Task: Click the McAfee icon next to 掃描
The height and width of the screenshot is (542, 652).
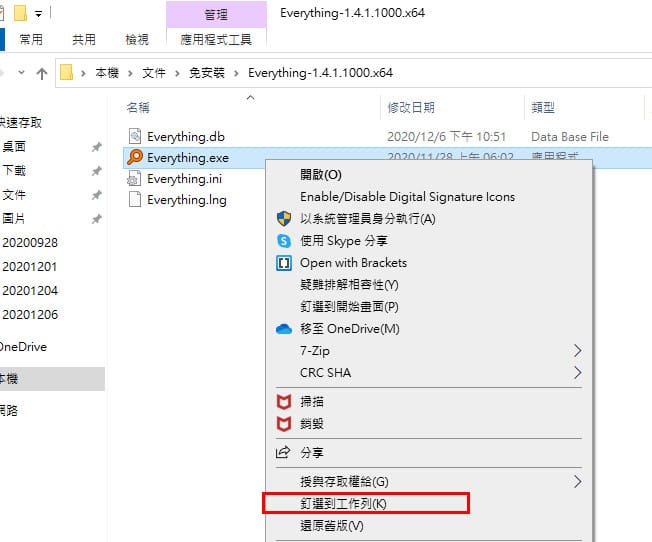Action: pyautogui.click(x=284, y=401)
